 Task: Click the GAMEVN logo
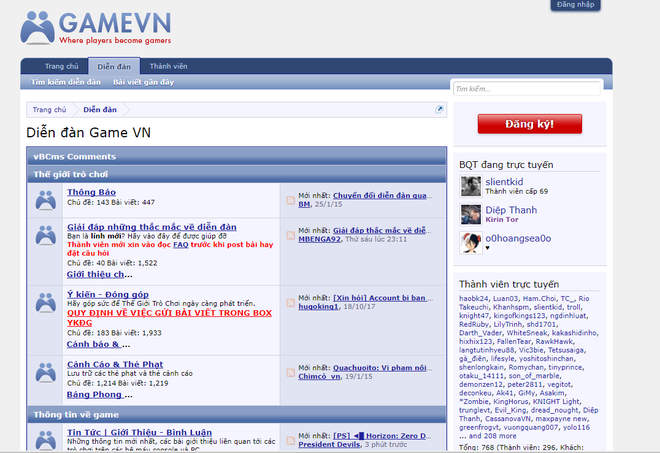(x=96, y=28)
